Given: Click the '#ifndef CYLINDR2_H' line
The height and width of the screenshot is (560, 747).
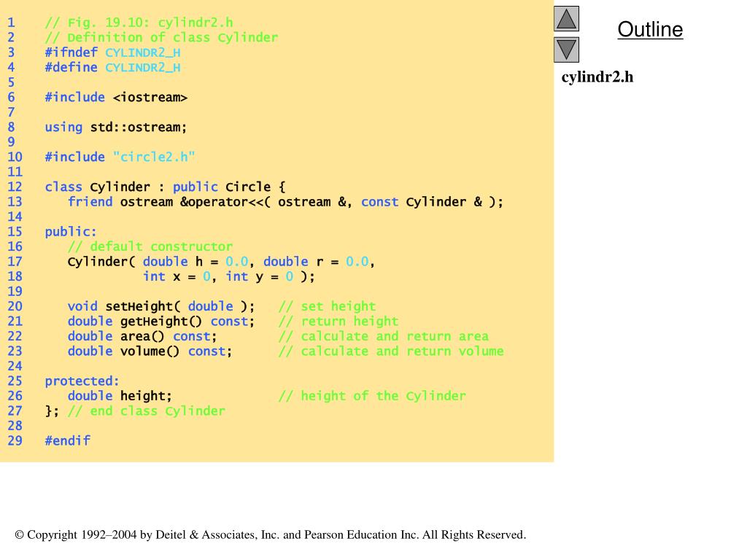Looking at the screenshot, I should [x=112, y=52].
